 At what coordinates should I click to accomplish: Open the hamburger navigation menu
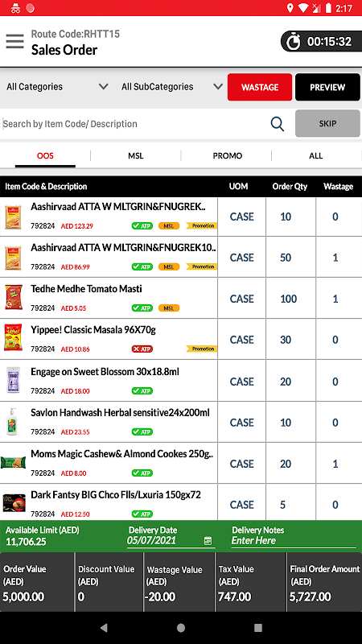14,41
